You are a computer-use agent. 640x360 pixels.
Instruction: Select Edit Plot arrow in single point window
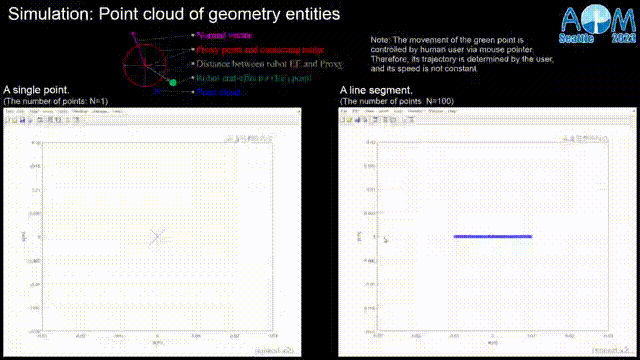click(x=68, y=120)
